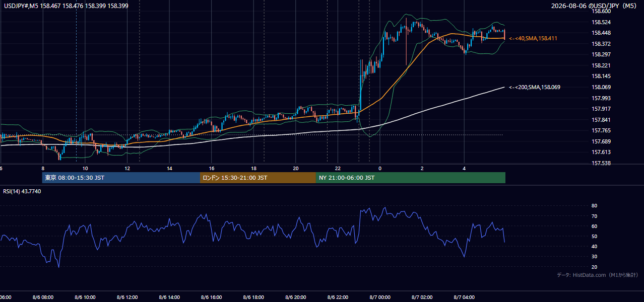Click RSI axis level 60

click(594, 226)
